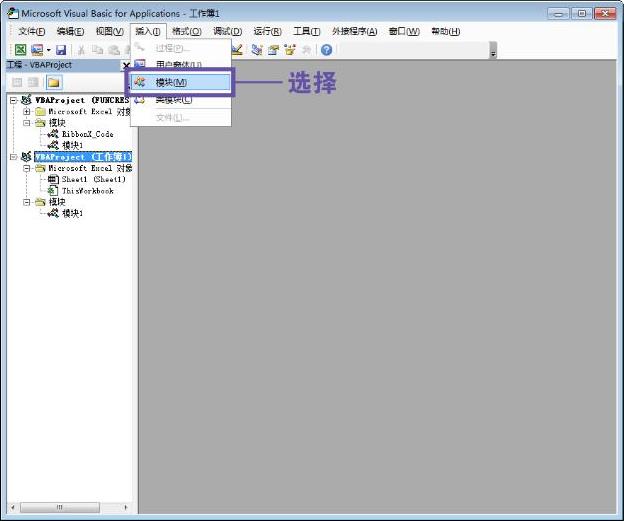
Task: Click the module icon in Insert menu
Action: point(139,82)
